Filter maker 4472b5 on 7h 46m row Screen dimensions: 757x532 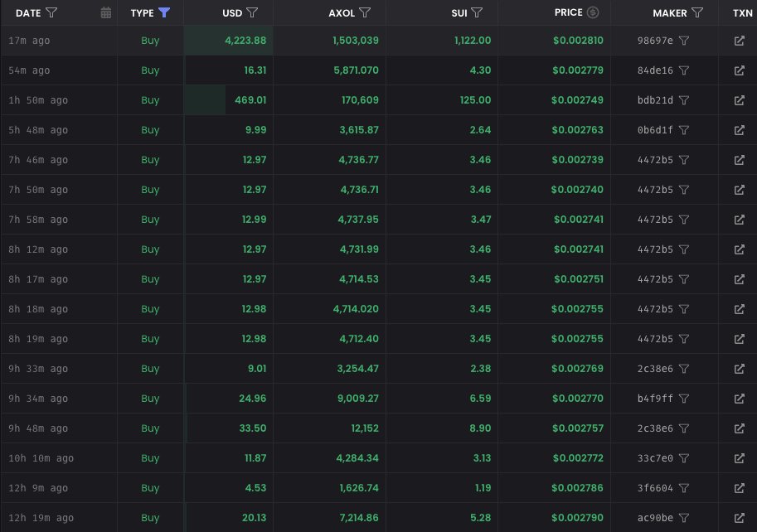click(683, 160)
